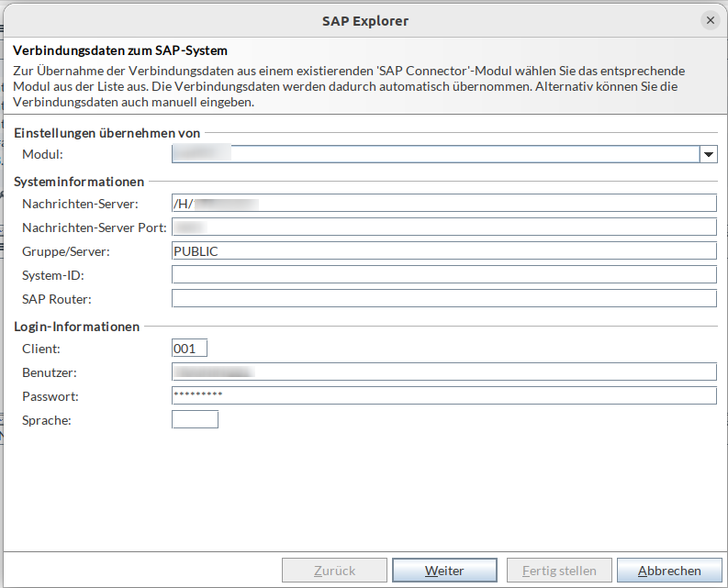Click the 'Verbindungsdaten zum SAP-System' heading
The width and height of the screenshot is (728, 588).
120,50
